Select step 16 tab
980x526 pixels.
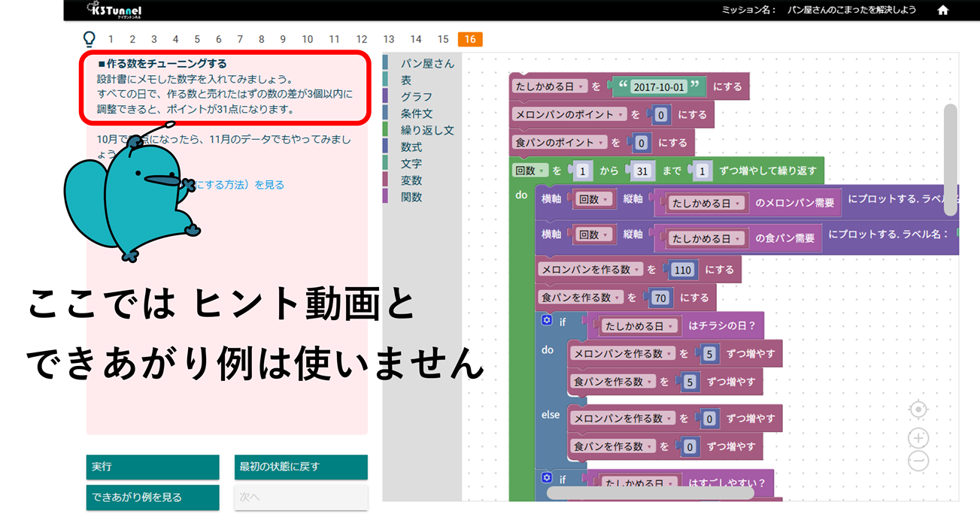pos(469,39)
